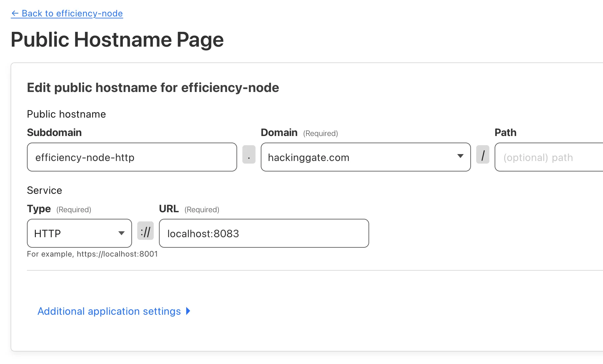Click the Public hostname section label
Viewport: 603px width, 364px height.
tap(66, 114)
